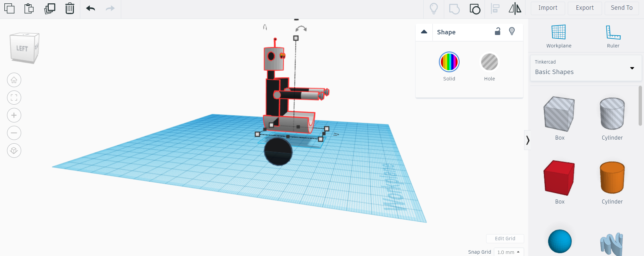Image resolution: width=644 pixels, height=256 pixels.
Task: Undo the last action
Action: (91, 8)
